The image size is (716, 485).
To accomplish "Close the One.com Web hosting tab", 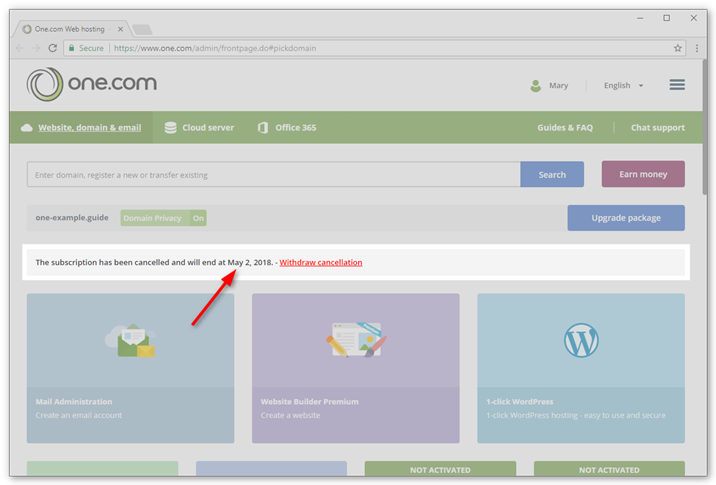I will (x=120, y=29).
